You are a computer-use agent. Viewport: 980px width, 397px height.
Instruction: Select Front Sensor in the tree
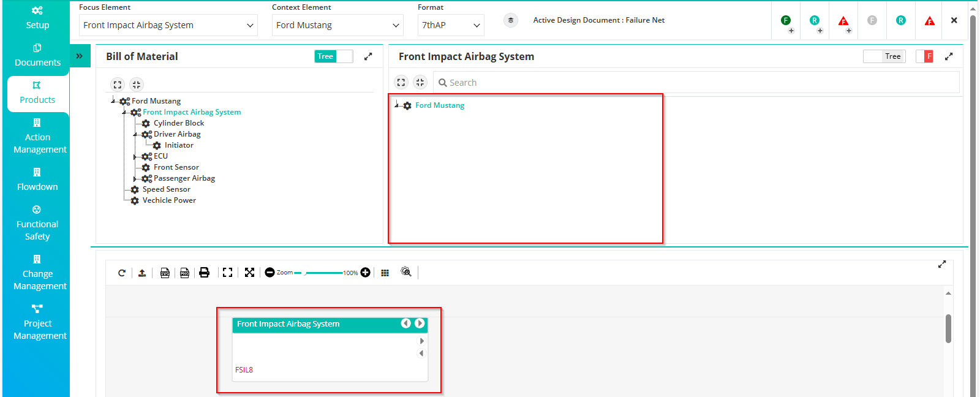tap(176, 167)
